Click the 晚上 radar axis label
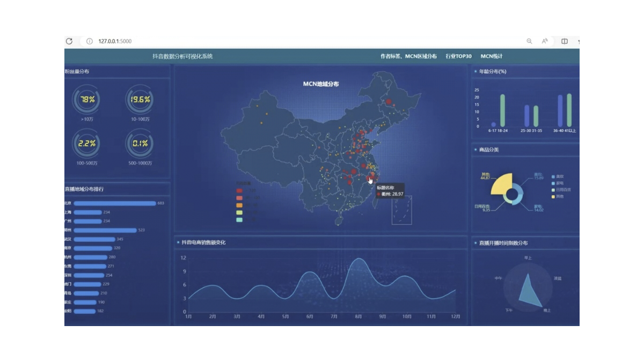Image resolution: width=644 pixels, height=362 pixels. 547,310
